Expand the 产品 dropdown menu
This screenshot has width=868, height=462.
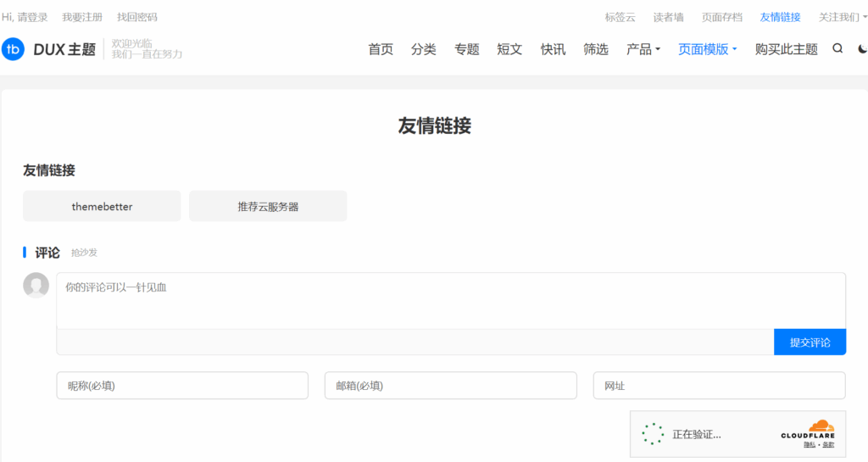pyautogui.click(x=643, y=49)
